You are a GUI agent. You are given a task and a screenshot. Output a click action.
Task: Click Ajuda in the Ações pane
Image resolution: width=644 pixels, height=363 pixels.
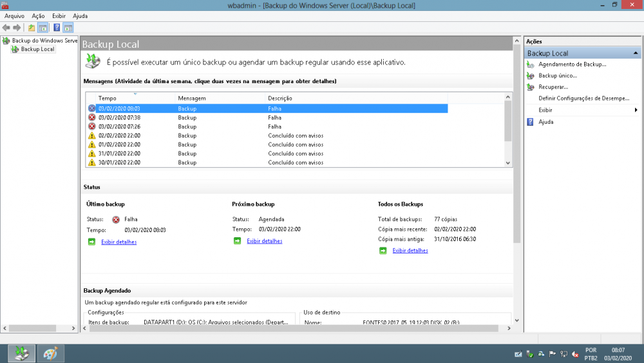(546, 122)
